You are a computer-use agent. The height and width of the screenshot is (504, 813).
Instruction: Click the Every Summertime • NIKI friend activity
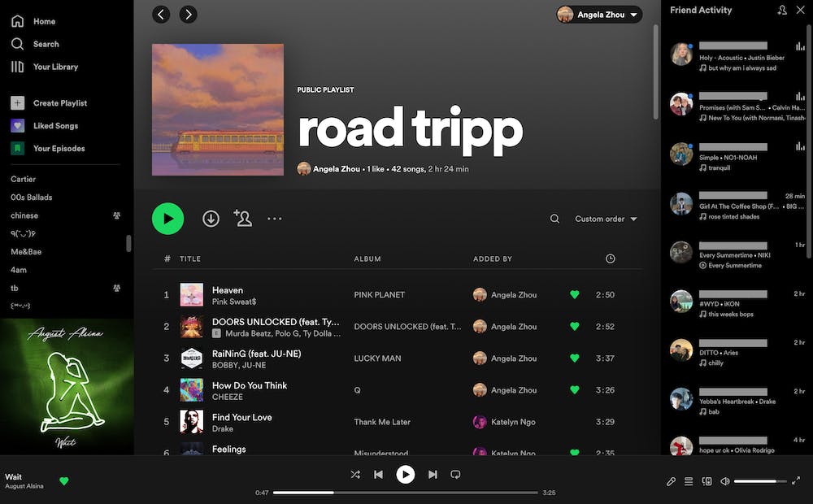point(735,255)
